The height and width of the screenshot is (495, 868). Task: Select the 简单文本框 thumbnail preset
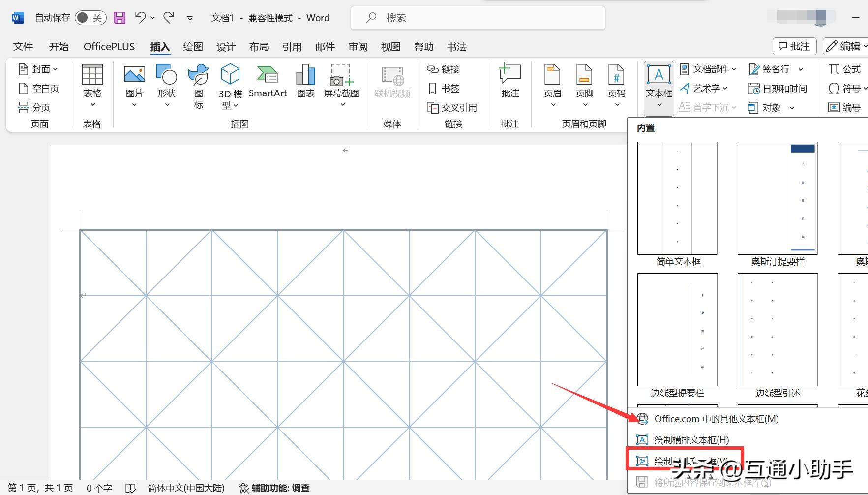677,198
